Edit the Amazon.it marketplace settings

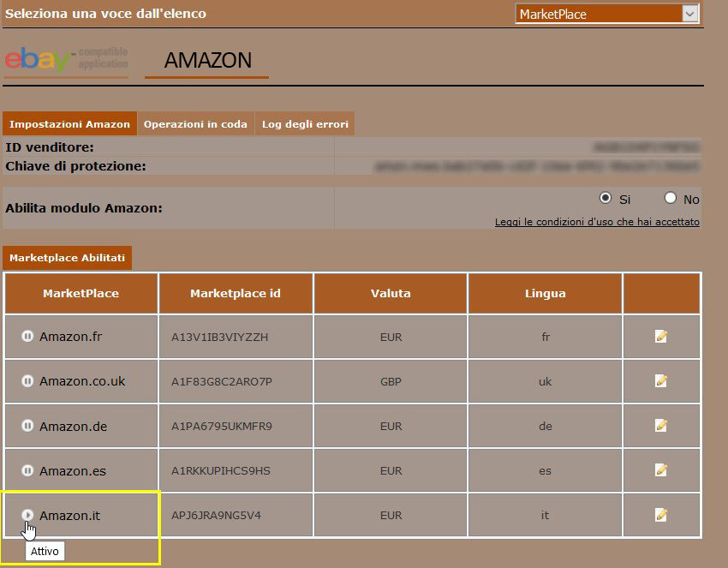[x=660, y=515]
